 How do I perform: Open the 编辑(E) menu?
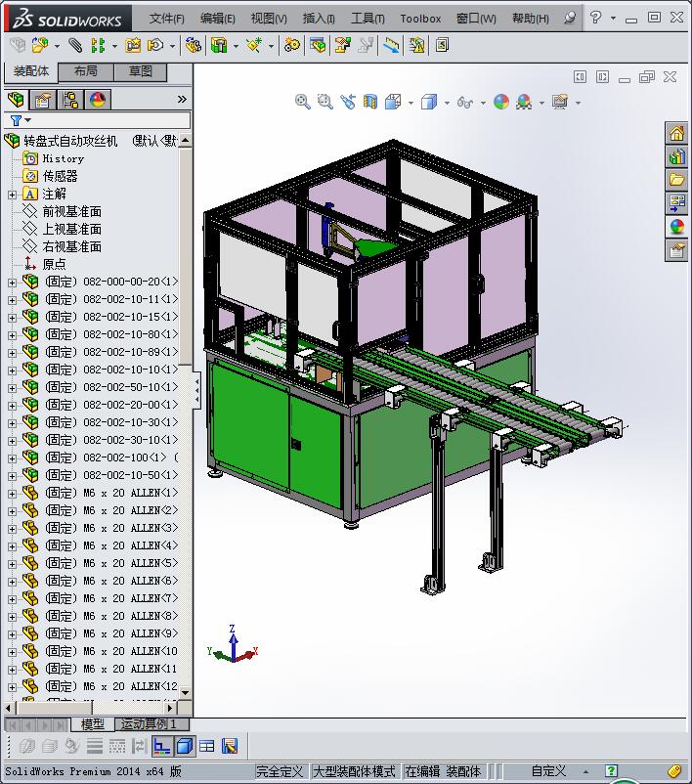(218, 19)
